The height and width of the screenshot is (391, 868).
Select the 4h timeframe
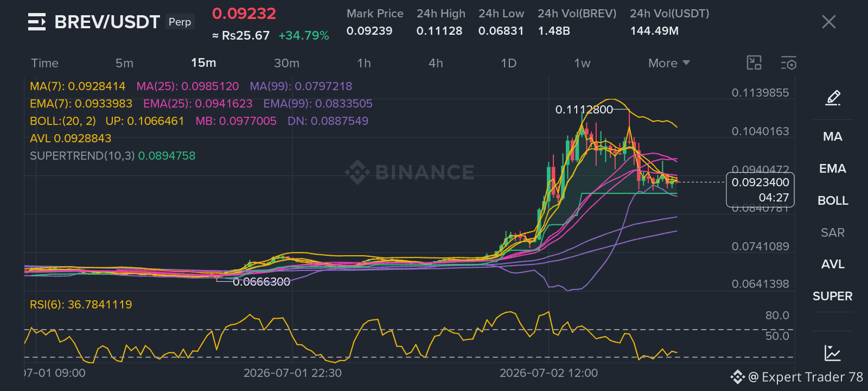coord(436,63)
